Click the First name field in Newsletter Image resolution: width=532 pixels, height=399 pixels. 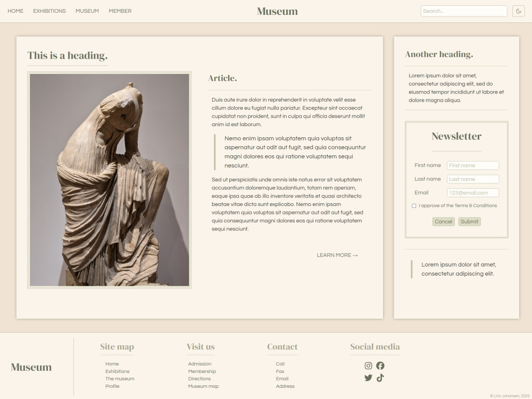tap(472, 165)
